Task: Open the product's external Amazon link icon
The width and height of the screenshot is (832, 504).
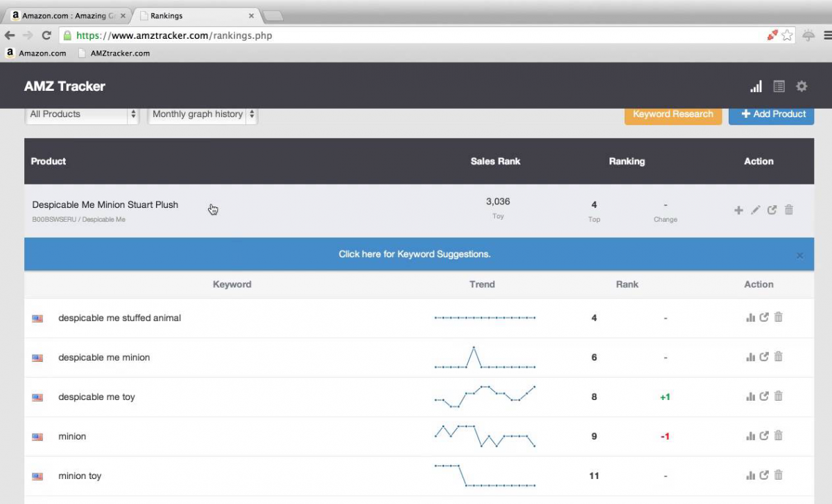Action: pos(772,209)
